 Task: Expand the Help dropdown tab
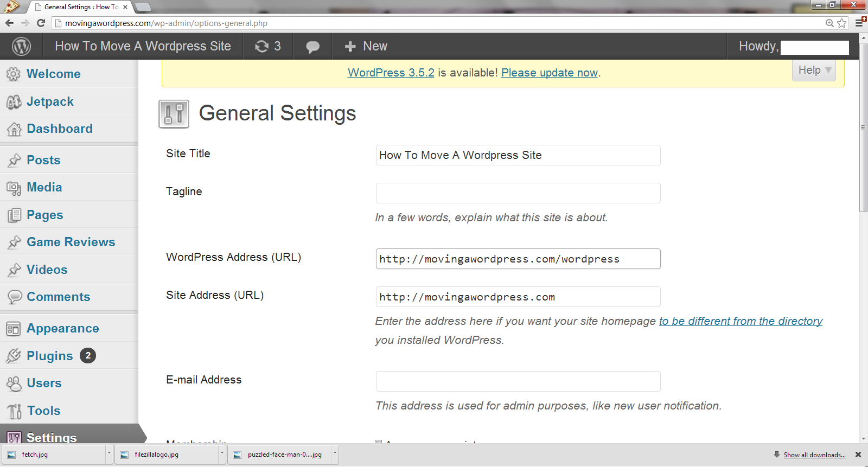814,71
